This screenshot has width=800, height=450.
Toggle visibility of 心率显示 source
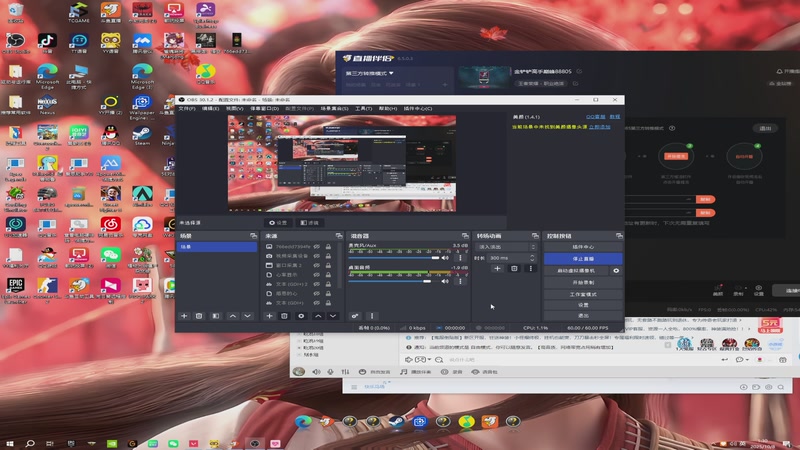pyautogui.click(x=317, y=274)
